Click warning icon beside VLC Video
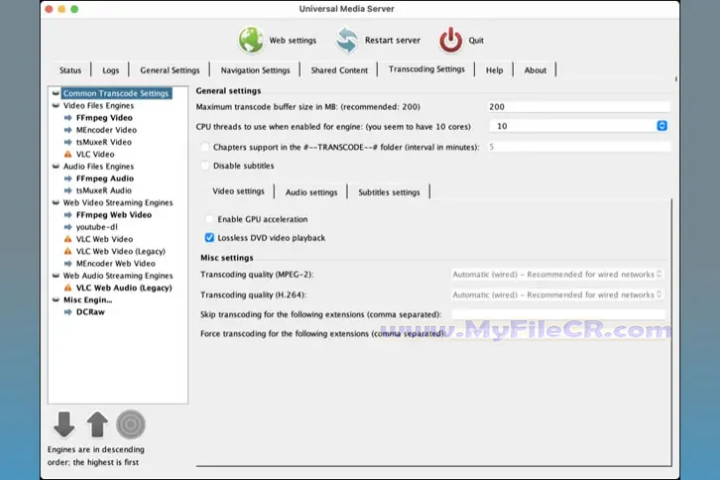 coord(68,154)
